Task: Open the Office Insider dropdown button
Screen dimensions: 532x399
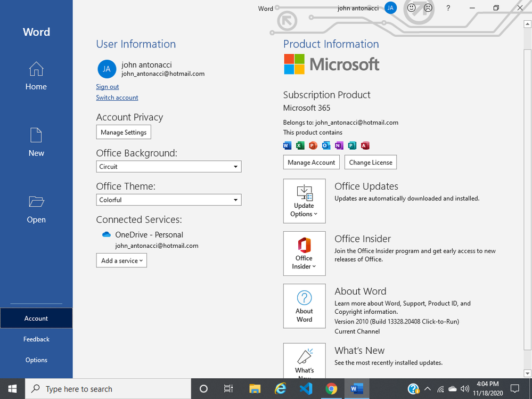Action: 304,254
